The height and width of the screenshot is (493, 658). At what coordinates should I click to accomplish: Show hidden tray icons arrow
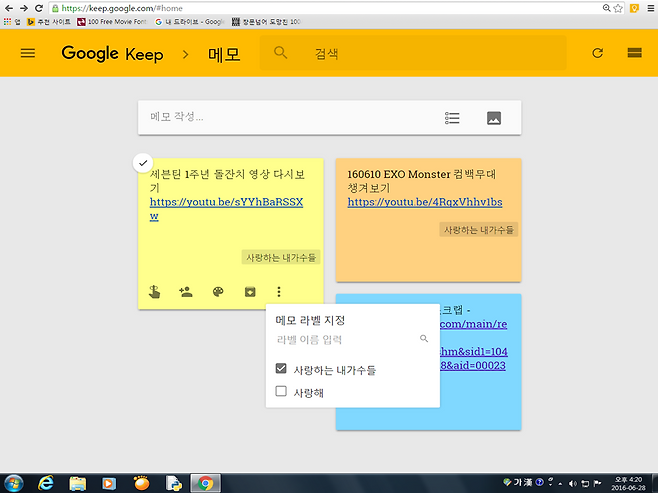click(x=560, y=484)
